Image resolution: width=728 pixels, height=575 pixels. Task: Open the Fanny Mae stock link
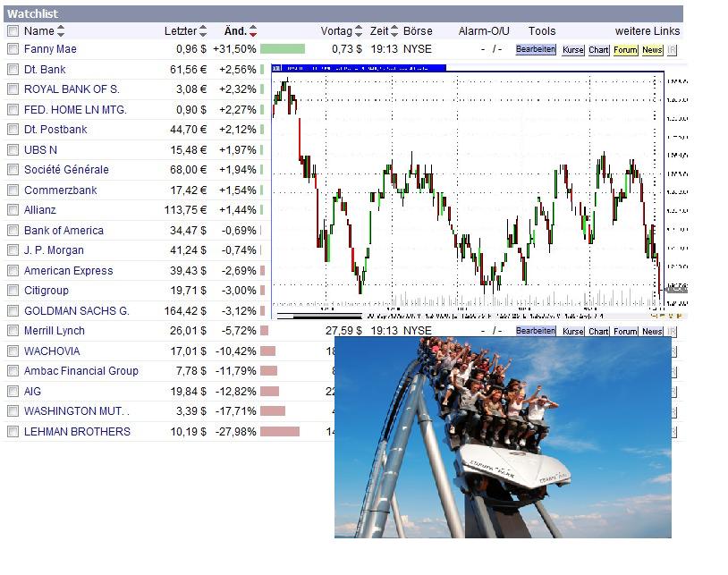[x=50, y=48]
